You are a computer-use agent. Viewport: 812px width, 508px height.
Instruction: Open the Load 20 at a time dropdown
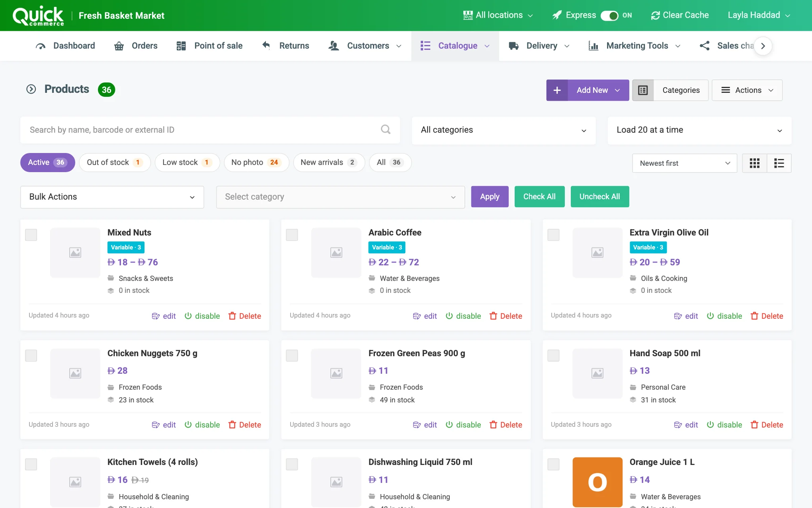[699, 130]
